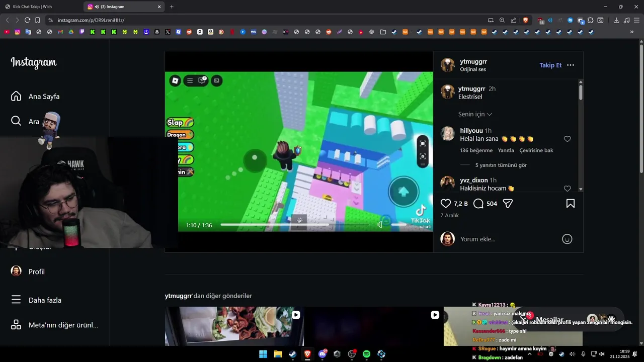This screenshot has height=362, width=644.
Task: Open comments via speech bubble icon
Action: (x=478, y=204)
